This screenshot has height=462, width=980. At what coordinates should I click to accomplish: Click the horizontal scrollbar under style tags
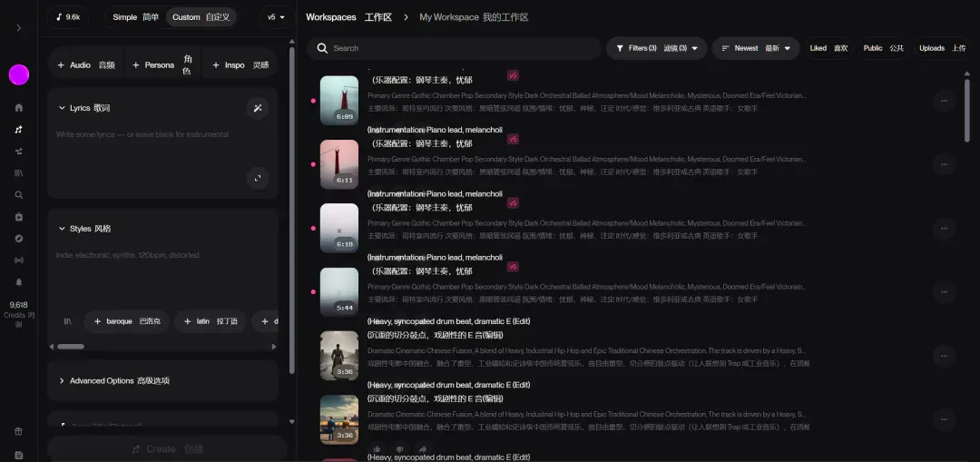[162, 347]
